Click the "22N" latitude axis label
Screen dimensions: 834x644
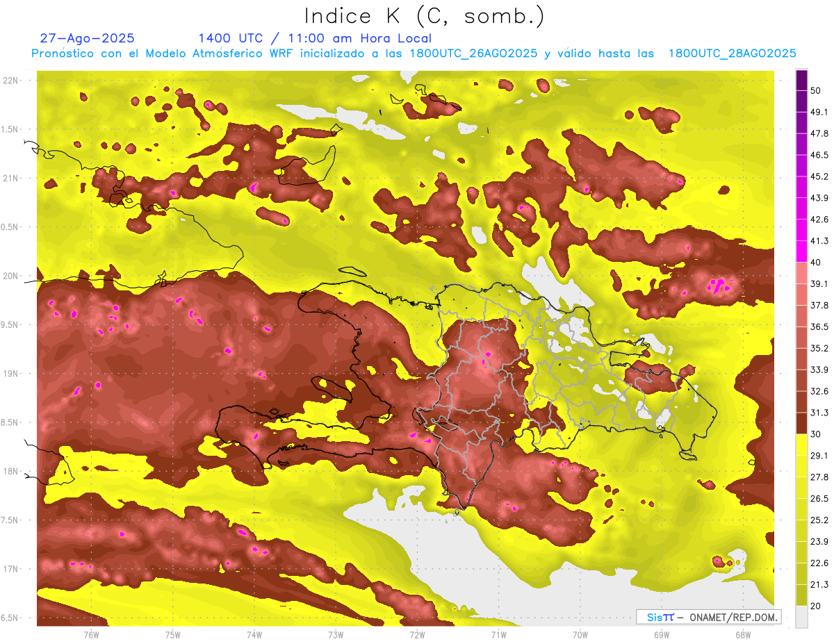11,80
